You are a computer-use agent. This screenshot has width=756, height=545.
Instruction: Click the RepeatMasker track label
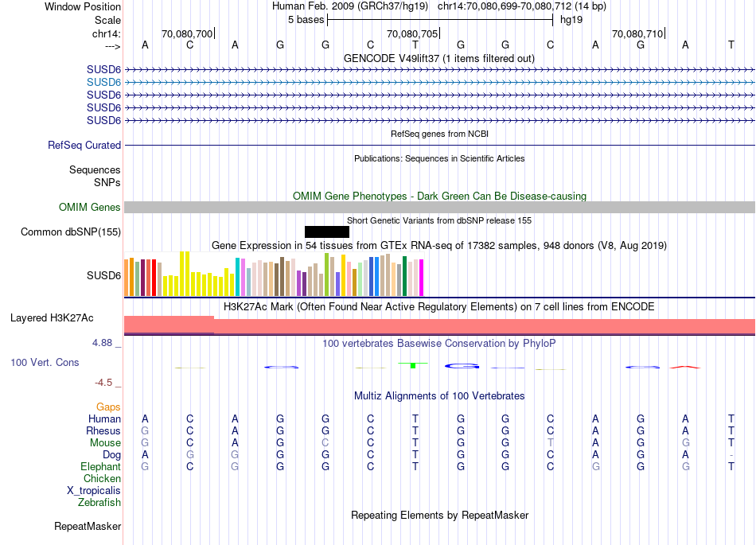click(x=88, y=526)
